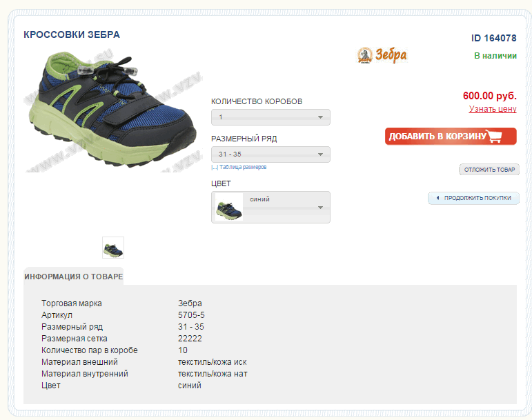Viewport: 532px width, 420px height.
Task: Click the Артикул value 5705-5
Action: coord(191,315)
